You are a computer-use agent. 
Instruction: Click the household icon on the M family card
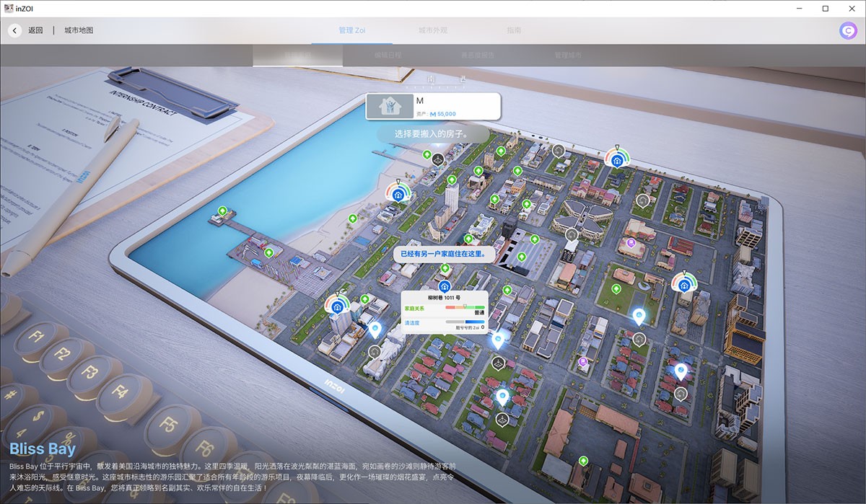click(388, 107)
